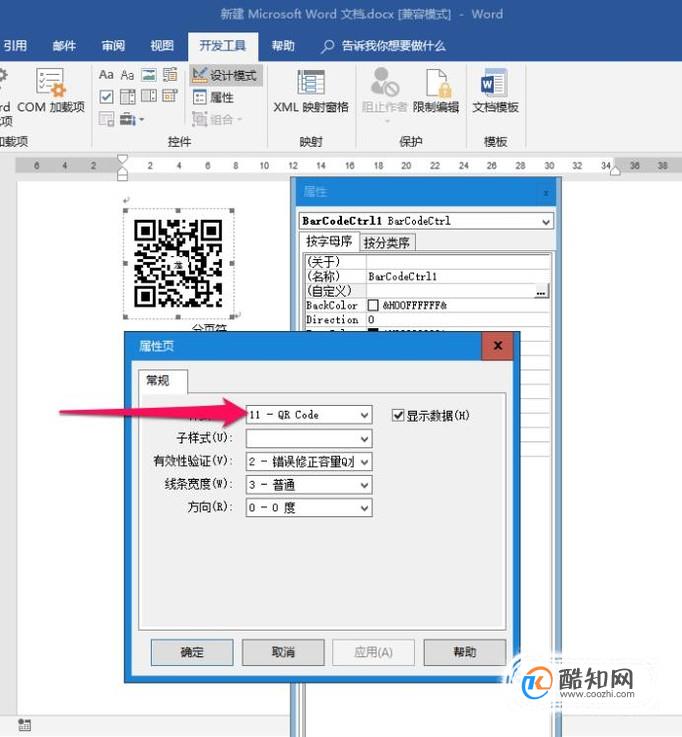Select the (关于) property row
The height and width of the screenshot is (737, 682).
click(x=427, y=261)
